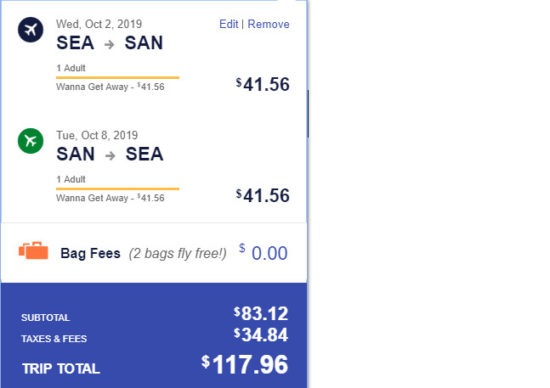Image resolution: width=550 pixels, height=388 pixels.
Task: Click the panel's vertical scrollbar thumb
Action: coord(308,114)
